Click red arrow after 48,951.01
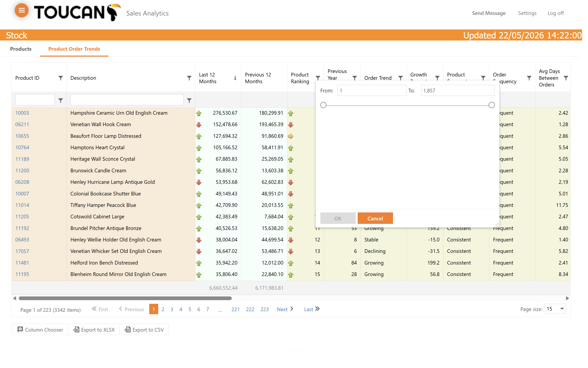 291,194
